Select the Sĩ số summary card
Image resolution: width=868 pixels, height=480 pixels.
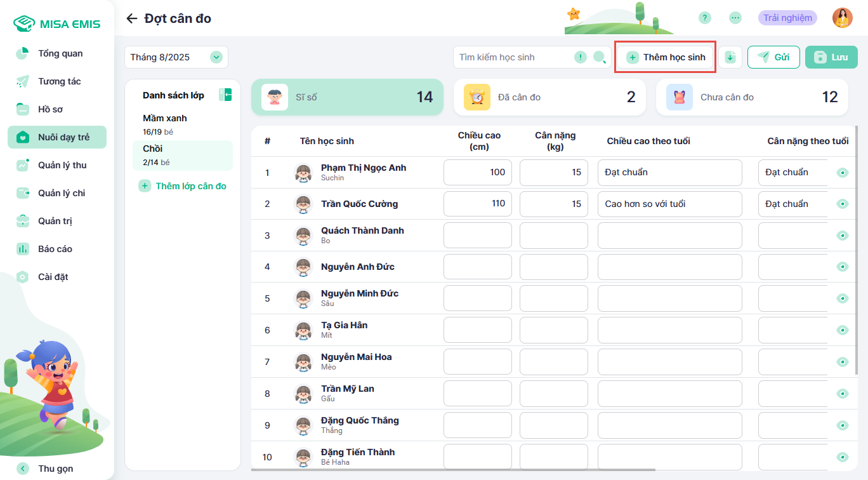tap(347, 97)
